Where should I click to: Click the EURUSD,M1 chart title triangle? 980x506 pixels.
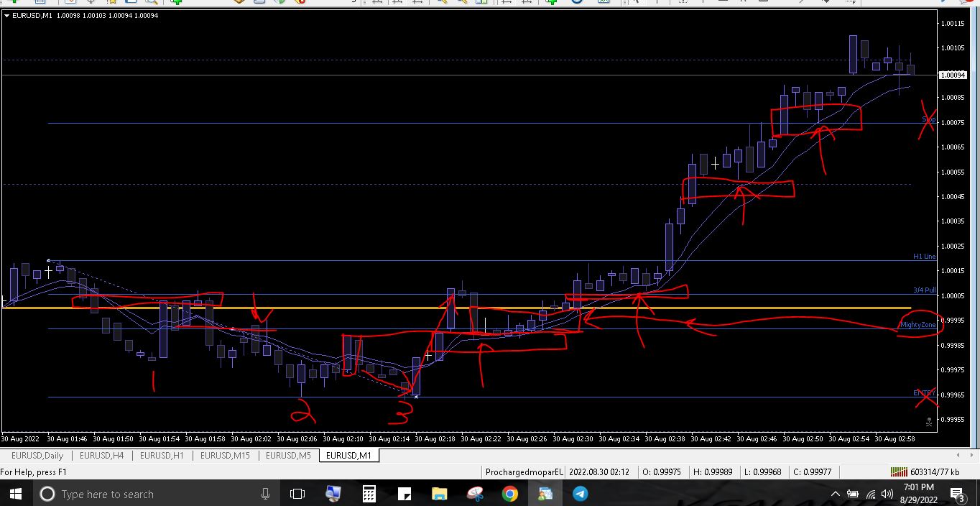(x=6, y=15)
